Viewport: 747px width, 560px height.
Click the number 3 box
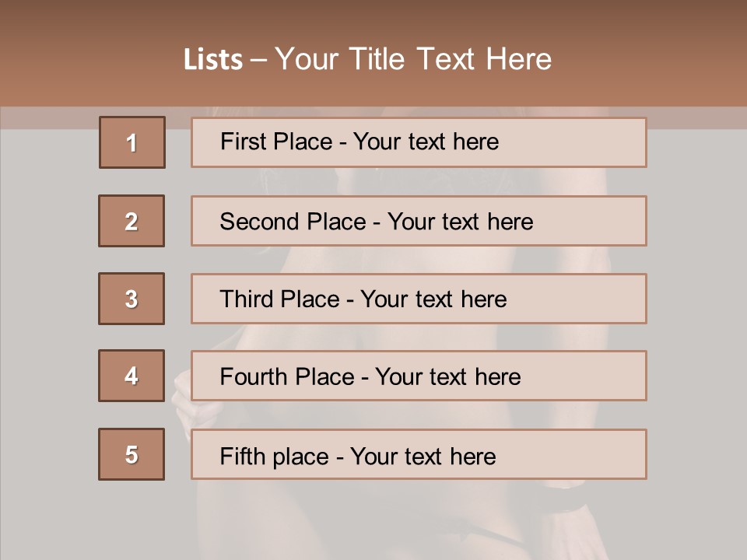132,299
